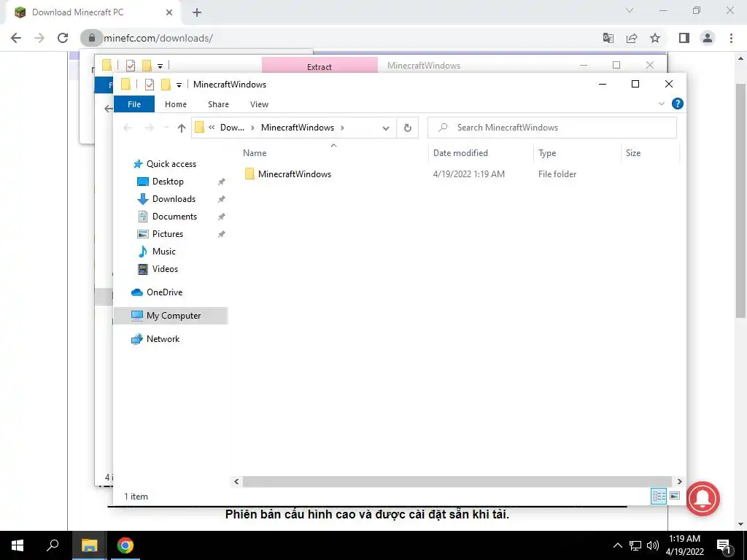The width and height of the screenshot is (747, 560).
Task: Click the MinecraftWindows breadcrumb segment
Action: (298, 128)
